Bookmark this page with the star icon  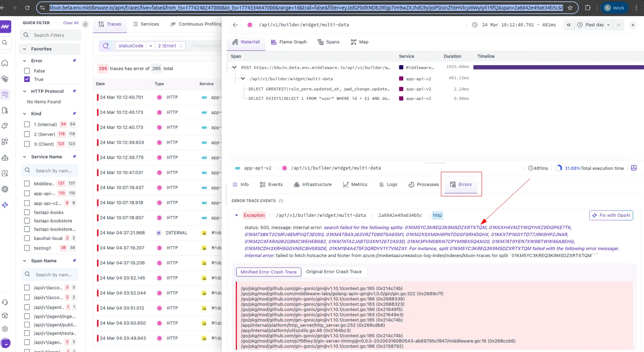tap(570, 8)
